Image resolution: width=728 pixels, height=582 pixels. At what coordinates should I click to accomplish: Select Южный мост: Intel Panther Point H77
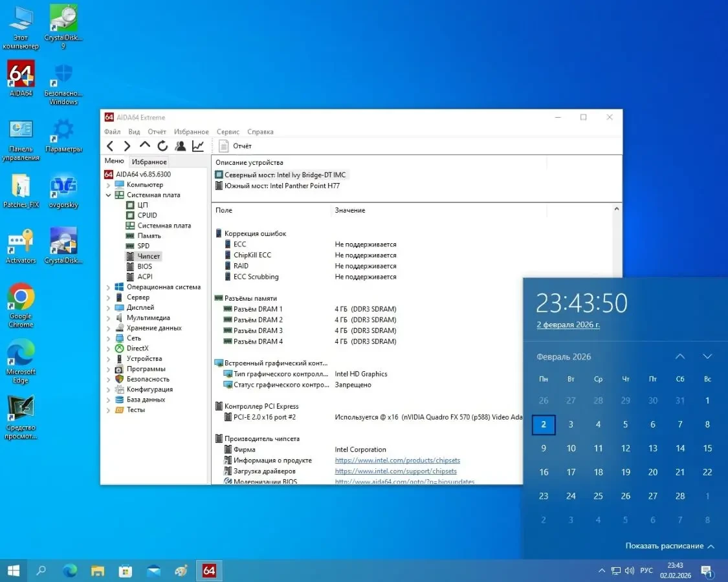pyautogui.click(x=278, y=186)
